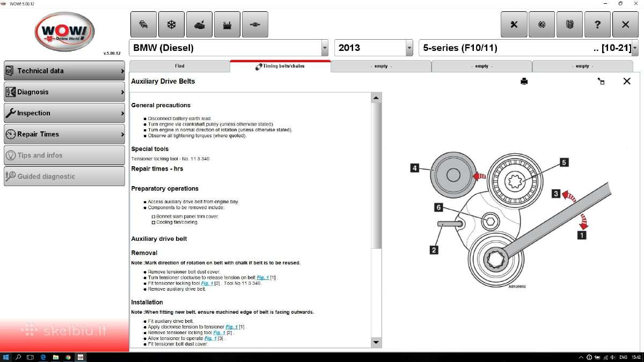Expand the BMW (Diesel) make dropdown
The width and height of the screenshot is (644, 362).
point(325,48)
